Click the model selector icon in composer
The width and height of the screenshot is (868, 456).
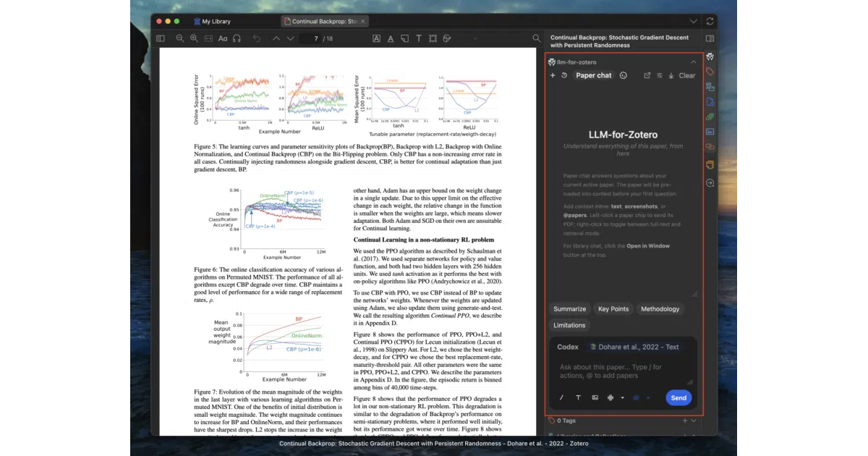tap(611, 397)
